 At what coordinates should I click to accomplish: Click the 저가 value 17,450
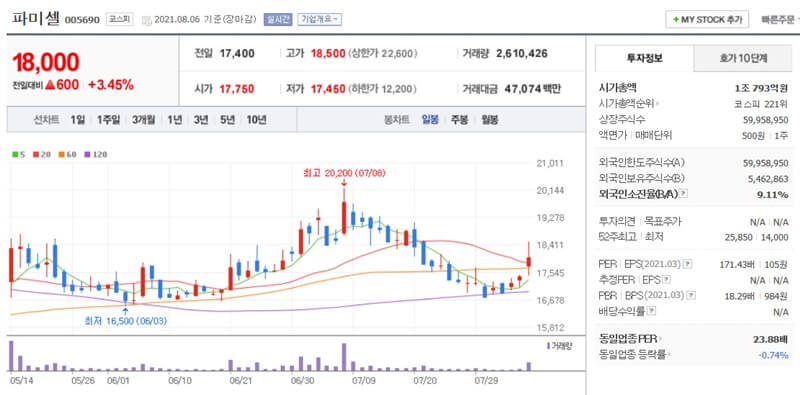328,89
